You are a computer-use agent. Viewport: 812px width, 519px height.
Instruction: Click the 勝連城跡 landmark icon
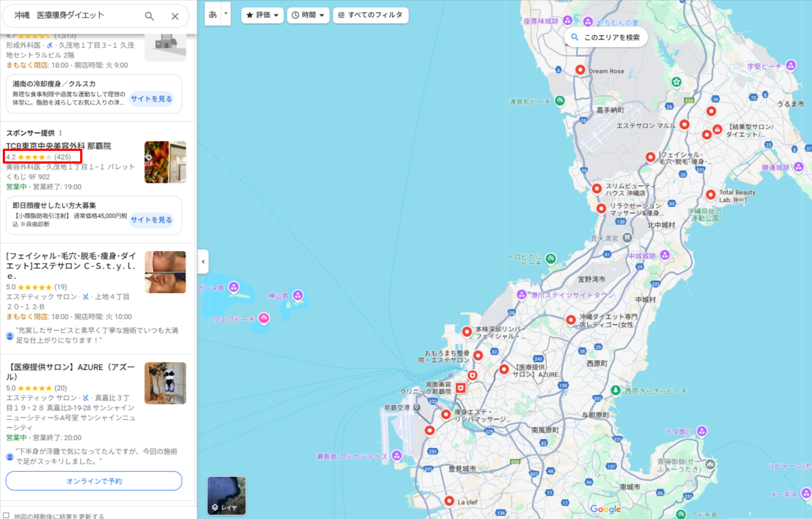[x=798, y=166]
